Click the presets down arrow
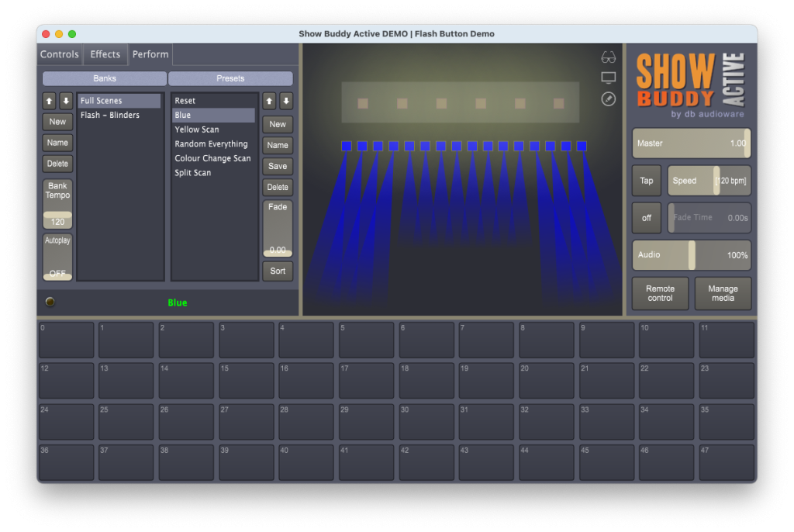 (x=286, y=101)
